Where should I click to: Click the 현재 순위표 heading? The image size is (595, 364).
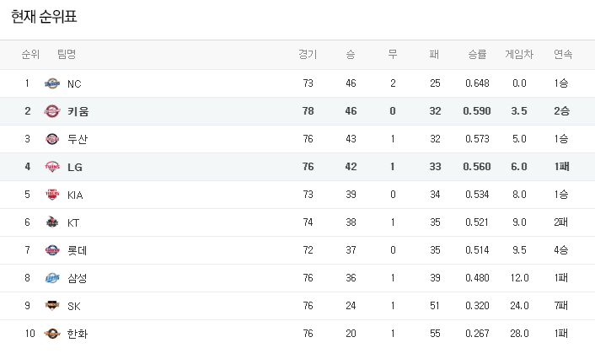49,17
